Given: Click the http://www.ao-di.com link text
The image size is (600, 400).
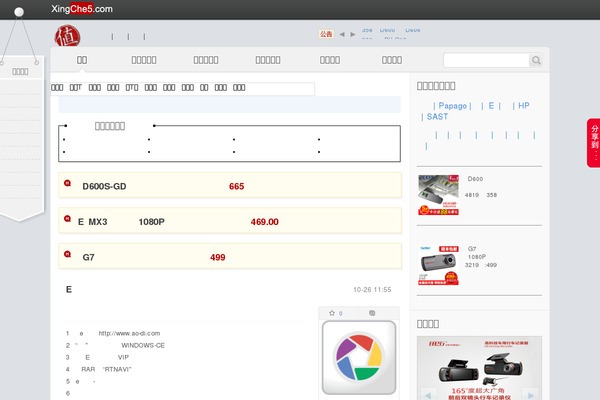Looking at the screenshot, I should pos(129,333).
